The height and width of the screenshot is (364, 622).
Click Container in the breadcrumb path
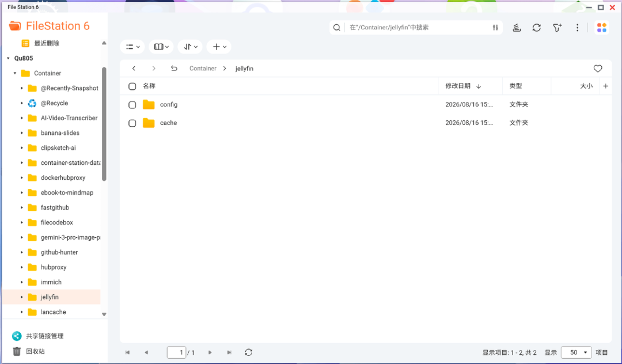pyautogui.click(x=203, y=68)
